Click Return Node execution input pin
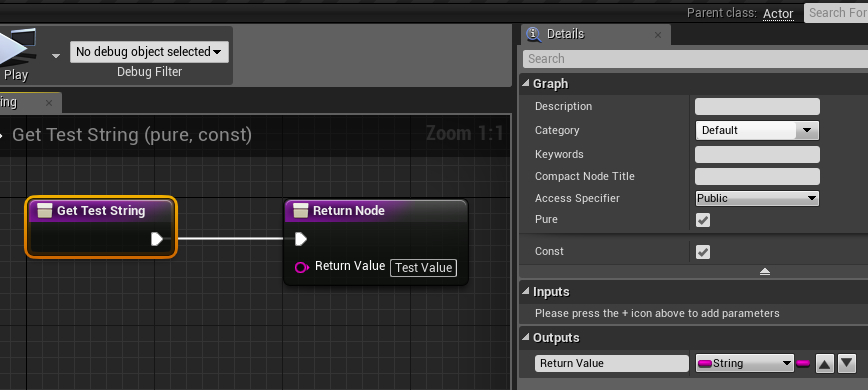Image resolution: width=868 pixels, height=390 pixels. 301,239
